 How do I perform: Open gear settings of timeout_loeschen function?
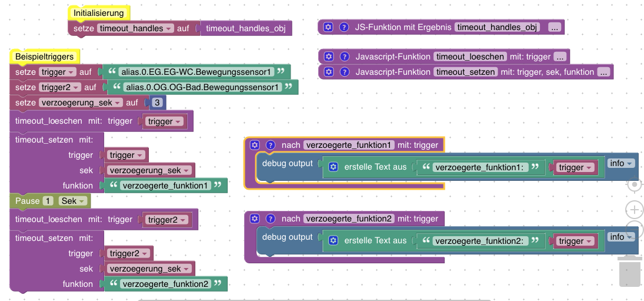[328, 57]
